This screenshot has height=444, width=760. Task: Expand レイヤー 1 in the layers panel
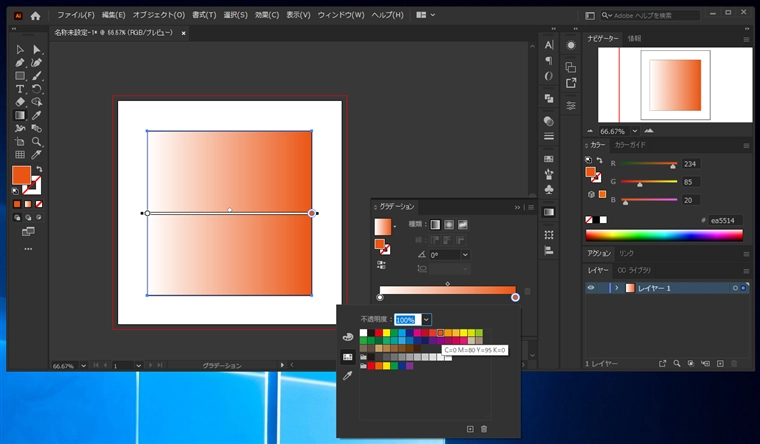616,288
